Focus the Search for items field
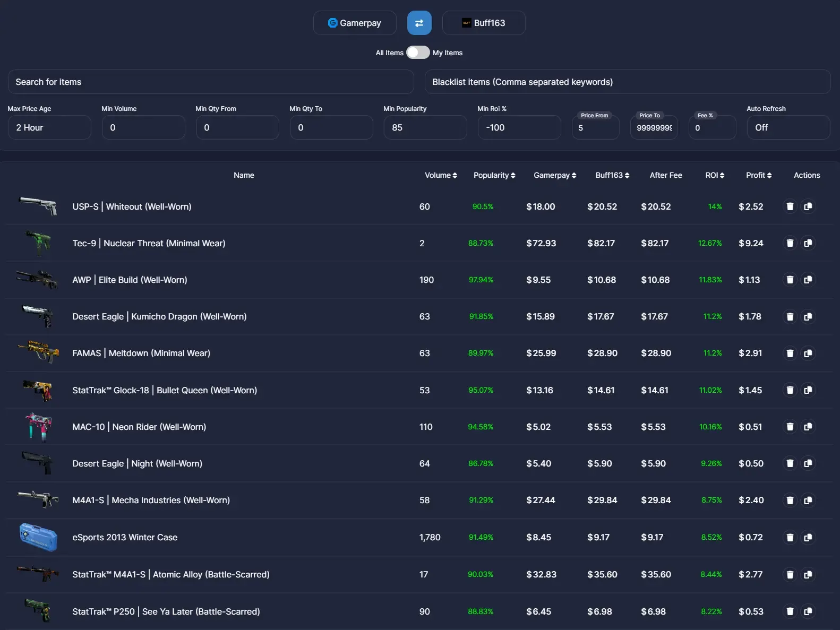 pyautogui.click(x=211, y=82)
